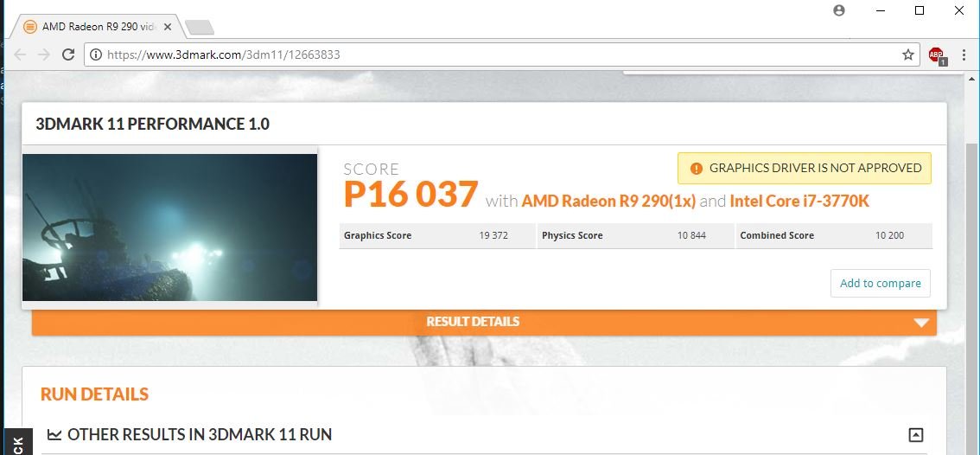Image resolution: width=980 pixels, height=455 pixels.
Task: Click the Chrome user profile icon
Action: [839, 10]
